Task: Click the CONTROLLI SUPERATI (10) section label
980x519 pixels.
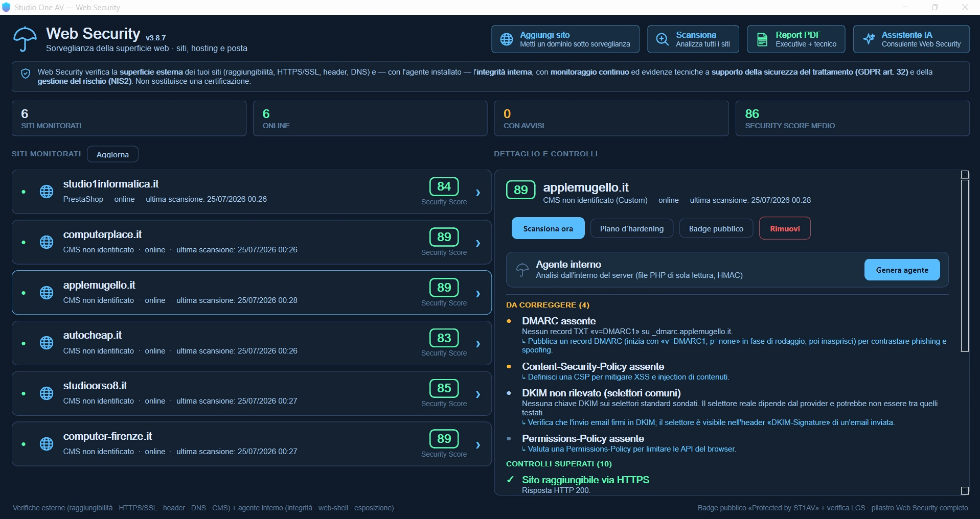Action: [559, 464]
